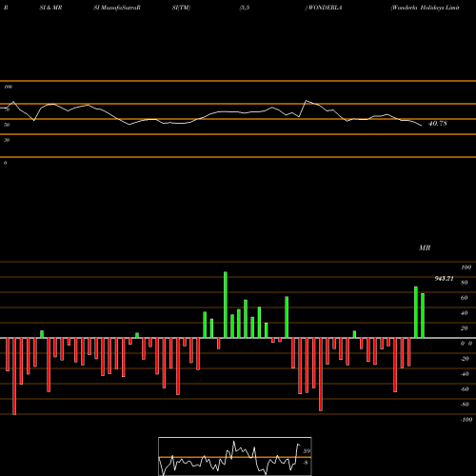
Task: Click the MunafaSutra RSI header text
Action: coord(117,8)
